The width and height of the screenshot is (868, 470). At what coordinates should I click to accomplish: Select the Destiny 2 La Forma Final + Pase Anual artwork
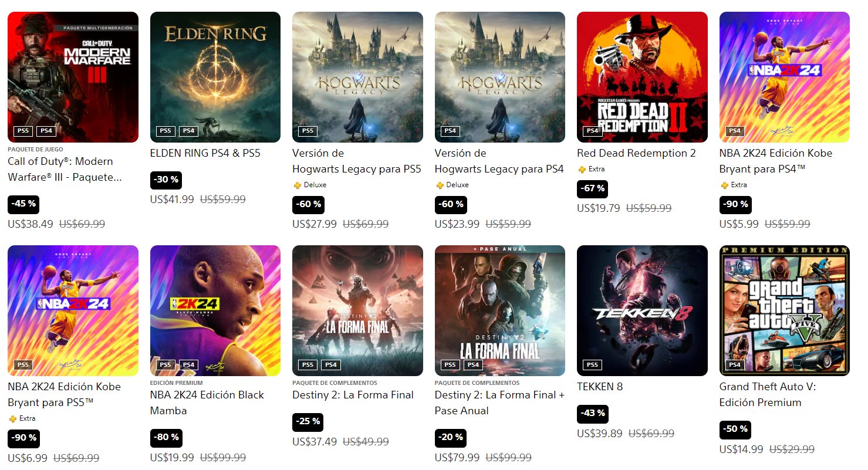click(x=499, y=310)
